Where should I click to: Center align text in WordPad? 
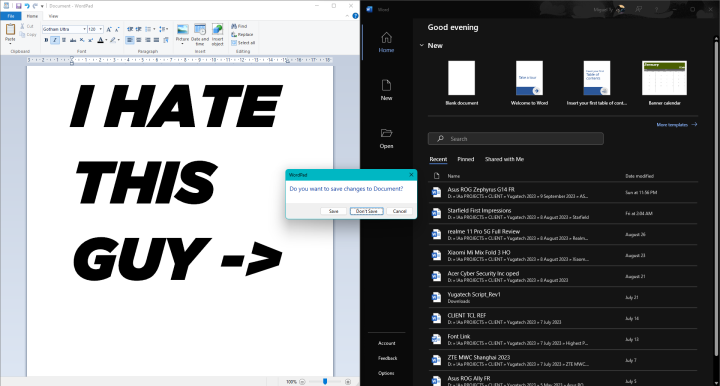click(139, 40)
